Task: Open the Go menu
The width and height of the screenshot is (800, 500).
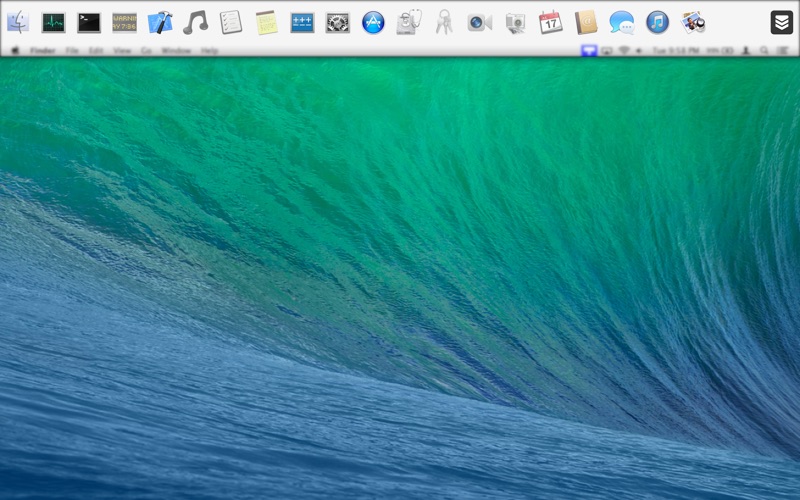Action: tap(146, 51)
